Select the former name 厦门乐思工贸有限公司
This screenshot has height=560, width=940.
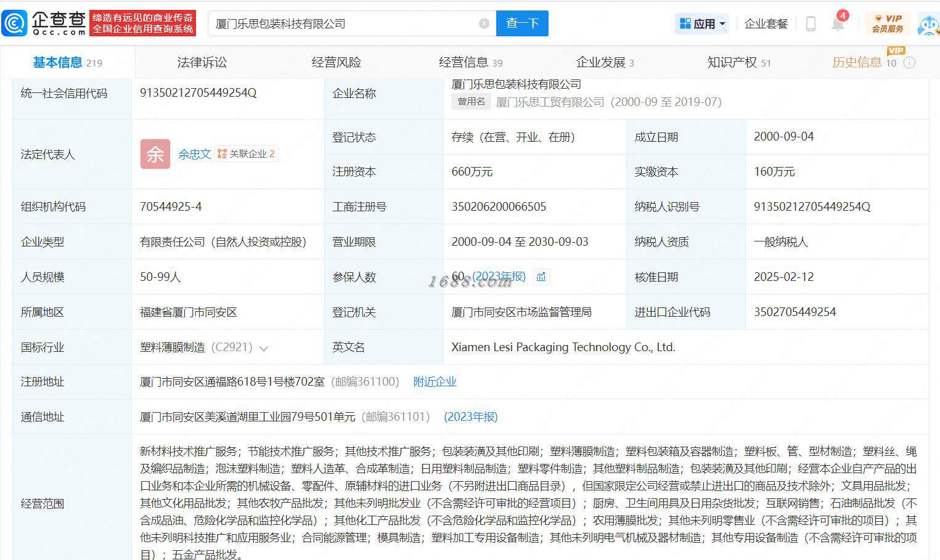550,102
